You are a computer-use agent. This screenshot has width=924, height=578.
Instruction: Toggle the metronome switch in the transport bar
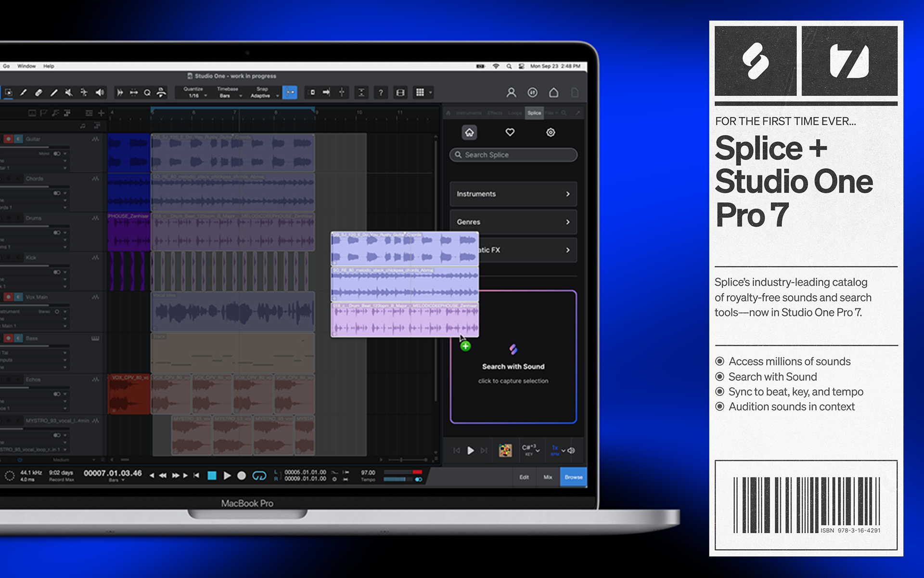point(418,479)
